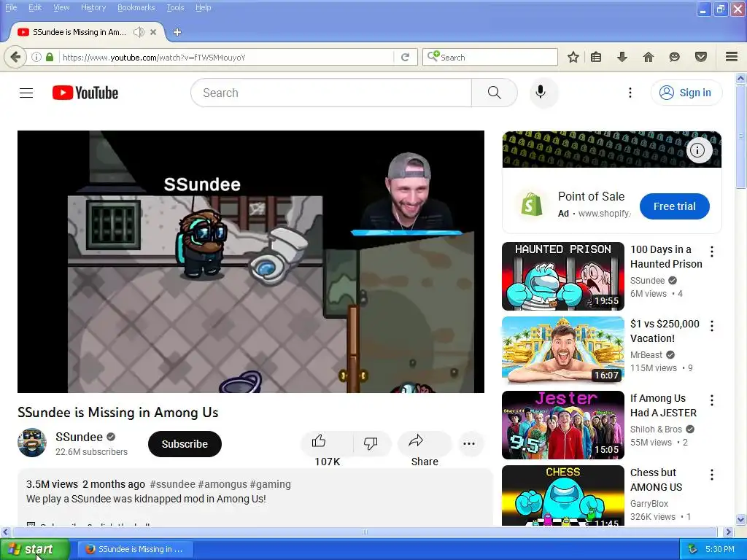
Task: Focus the YouTube search field
Action: (x=331, y=93)
